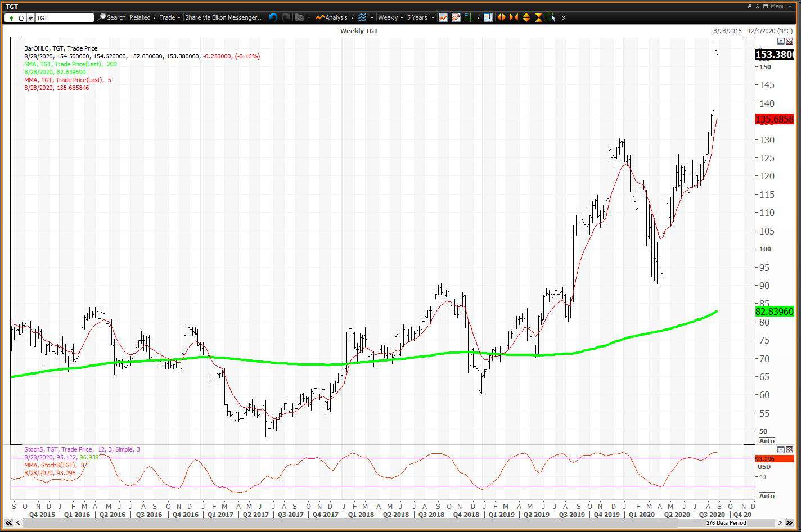Open the 5 Years range dropdown
The image size is (801, 532).
tap(420, 17)
